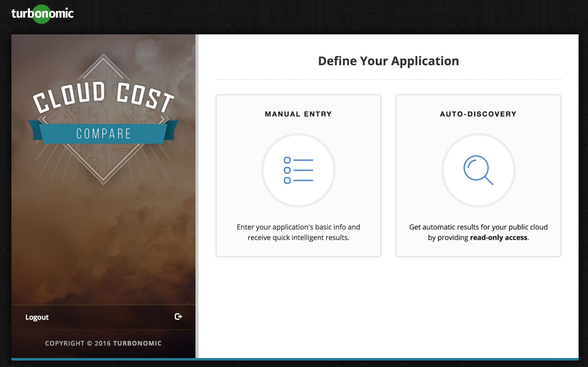Click the bold read-only access text

click(x=499, y=238)
